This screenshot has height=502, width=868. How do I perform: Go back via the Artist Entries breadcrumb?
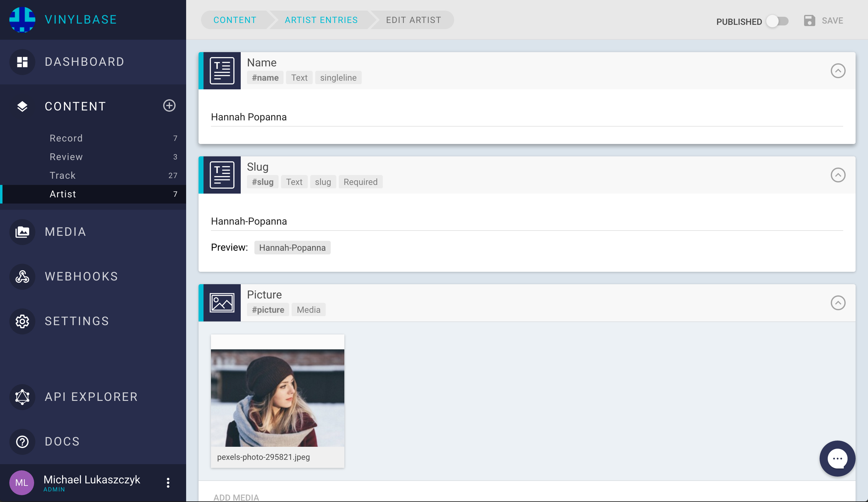tap(321, 20)
